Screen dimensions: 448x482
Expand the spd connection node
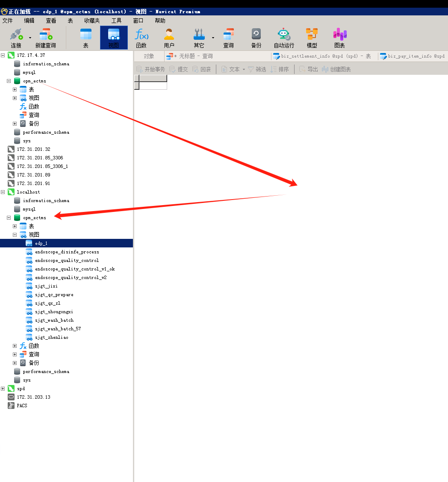[3, 388]
